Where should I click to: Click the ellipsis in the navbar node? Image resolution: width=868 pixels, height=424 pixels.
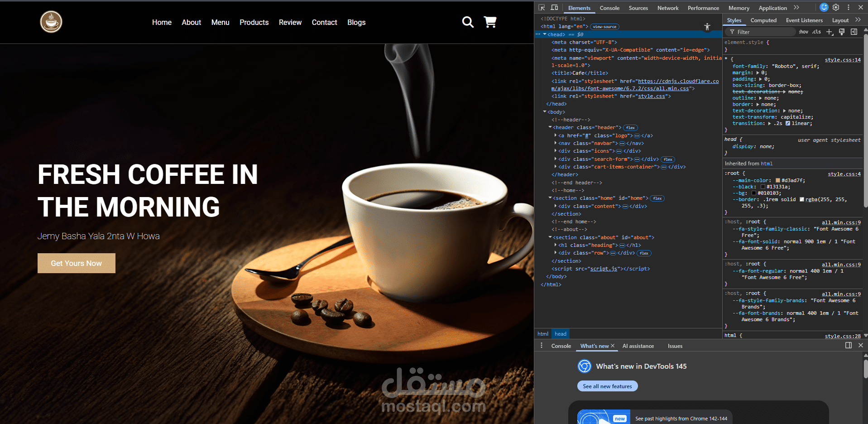pyautogui.click(x=622, y=144)
